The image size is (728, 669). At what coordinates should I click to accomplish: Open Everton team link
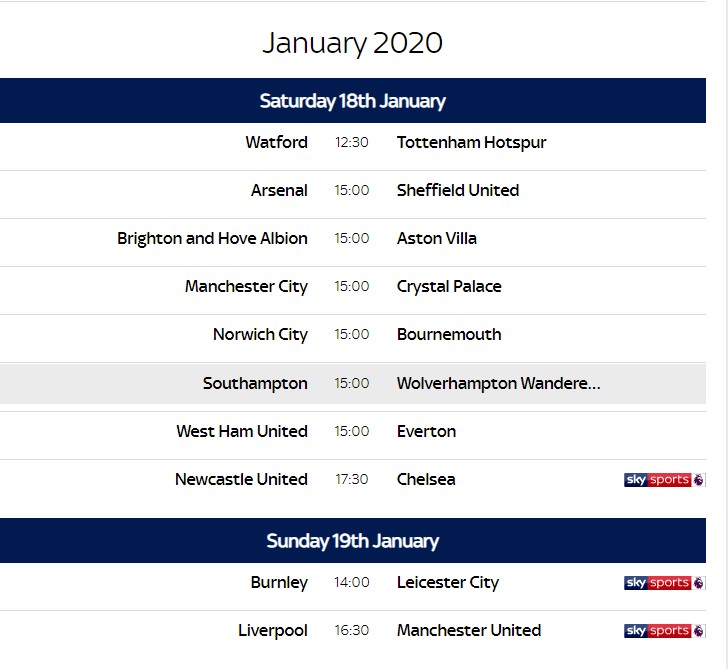pyautogui.click(x=426, y=431)
